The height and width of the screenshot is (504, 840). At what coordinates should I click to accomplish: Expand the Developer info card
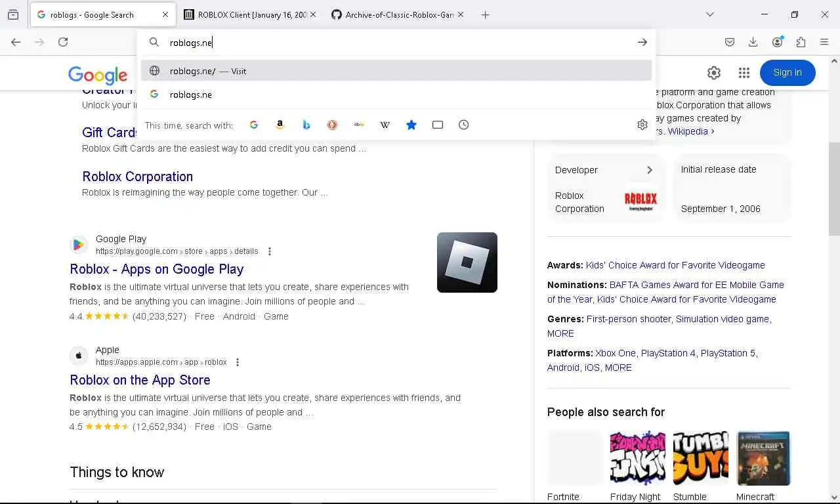point(650,170)
